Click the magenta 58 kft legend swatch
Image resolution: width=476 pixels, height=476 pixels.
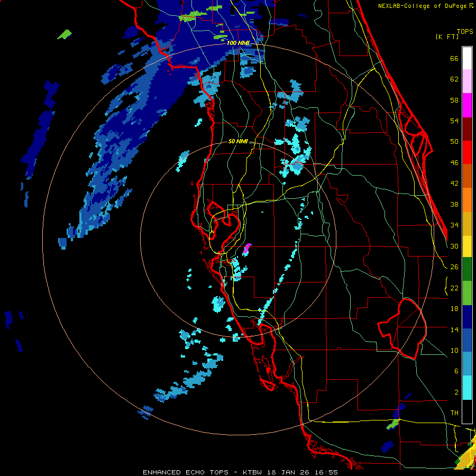pyautogui.click(x=467, y=105)
